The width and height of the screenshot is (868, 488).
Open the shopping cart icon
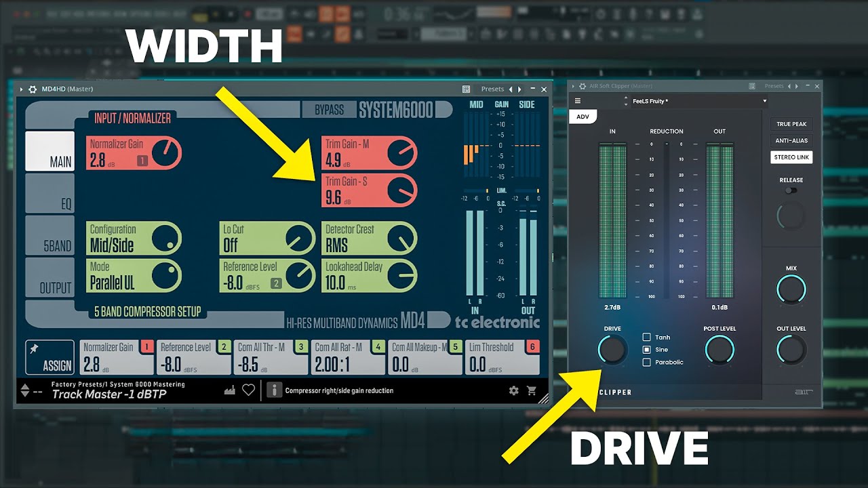coord(531,390)
